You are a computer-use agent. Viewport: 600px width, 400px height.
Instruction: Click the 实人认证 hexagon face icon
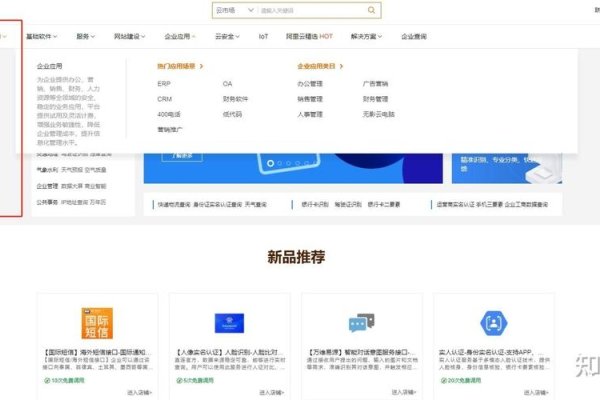pyautogui.click(x=494, y=323)
